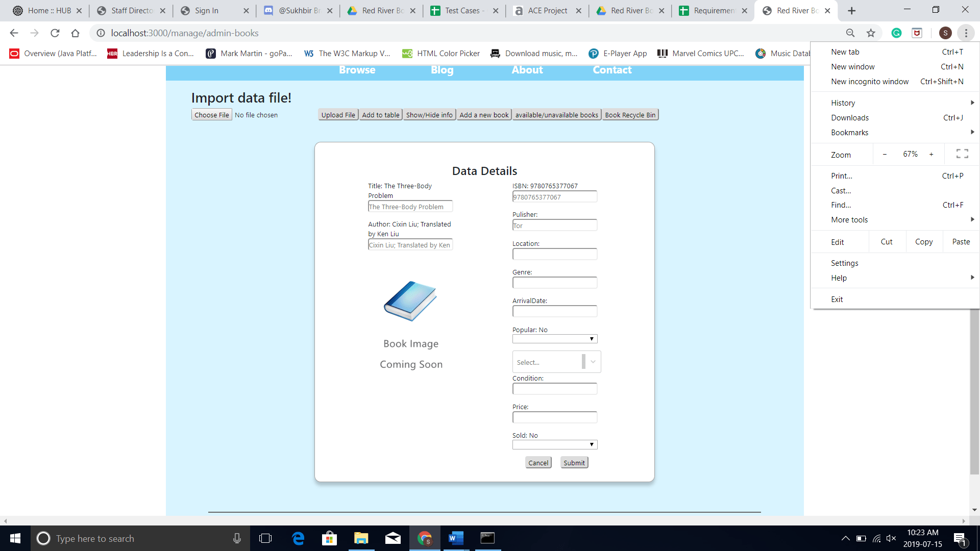980x551 pixels.
Task: Switch to the Test Cases tab
Action: (x=462, y=11)
